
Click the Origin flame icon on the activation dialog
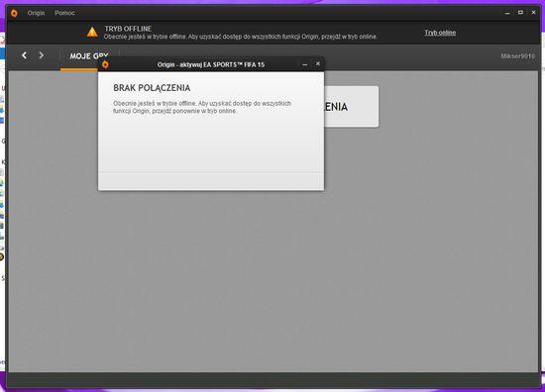coord(105,64)
